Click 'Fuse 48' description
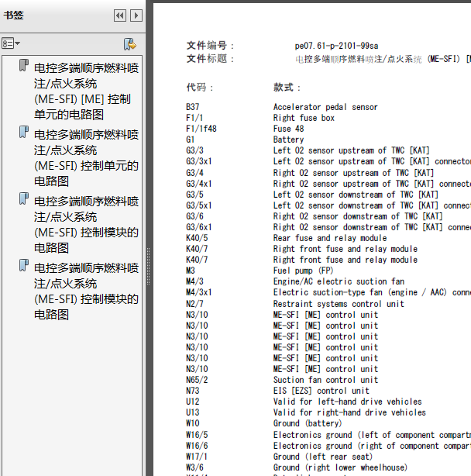Viewport: 471px width, 476px height. click(x=288, y=129)
